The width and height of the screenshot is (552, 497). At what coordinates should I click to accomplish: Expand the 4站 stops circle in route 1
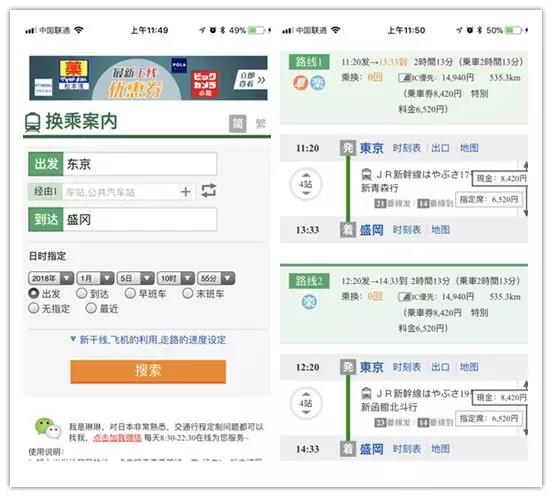pyautogui.click(x=306, y=184)
